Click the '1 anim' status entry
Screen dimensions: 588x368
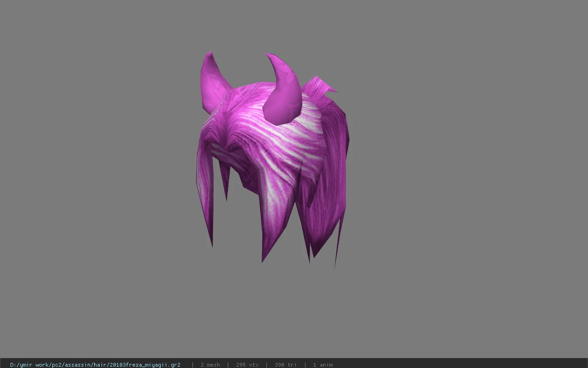coord(323,365)
